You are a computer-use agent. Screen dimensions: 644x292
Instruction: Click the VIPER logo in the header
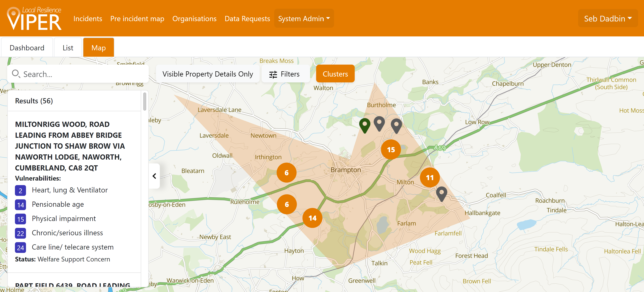[34, 18]
